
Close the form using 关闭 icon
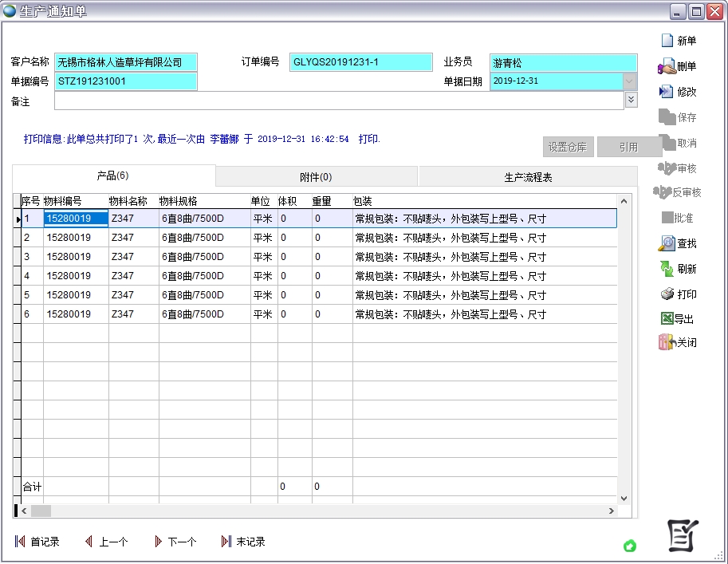667,342
